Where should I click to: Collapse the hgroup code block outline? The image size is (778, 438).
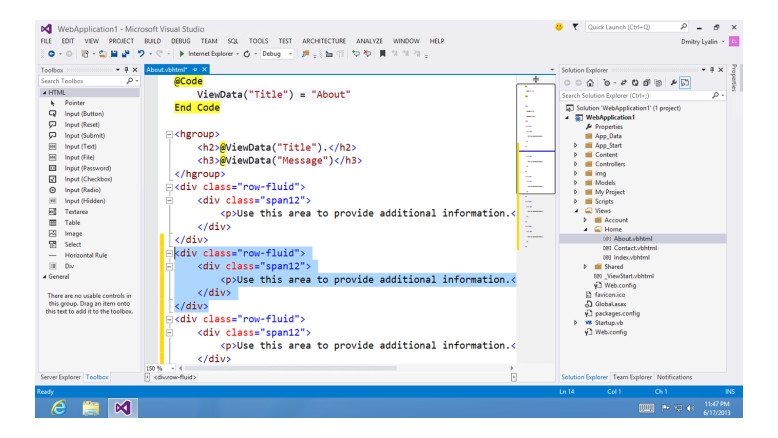pyautogui.click(x=168, y=132)
